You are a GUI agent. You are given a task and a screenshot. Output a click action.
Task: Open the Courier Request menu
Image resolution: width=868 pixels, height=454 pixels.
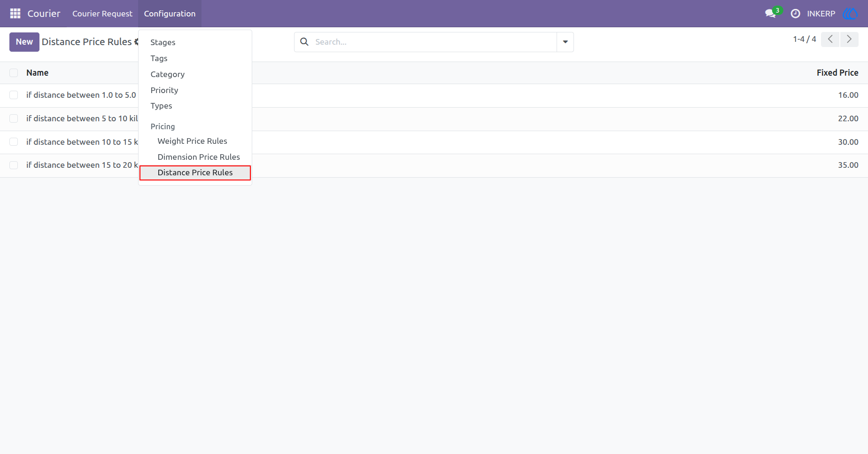(x=102, y=14)
